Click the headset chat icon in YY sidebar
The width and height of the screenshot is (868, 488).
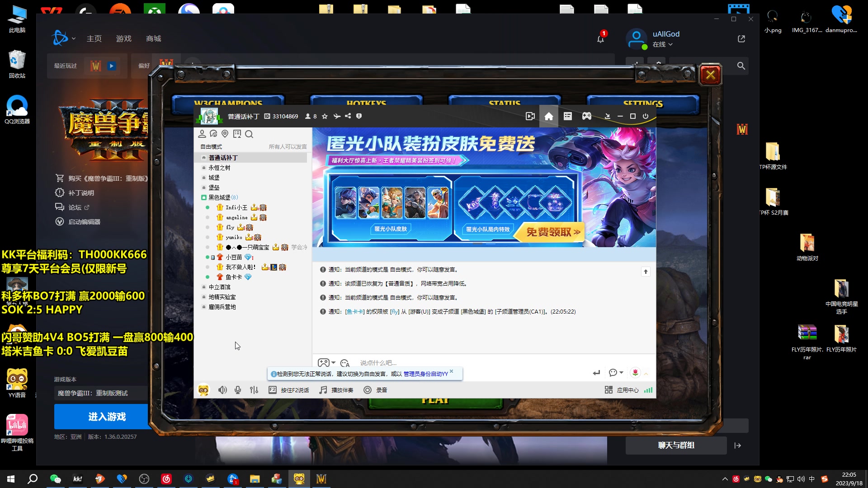[213, 134]
